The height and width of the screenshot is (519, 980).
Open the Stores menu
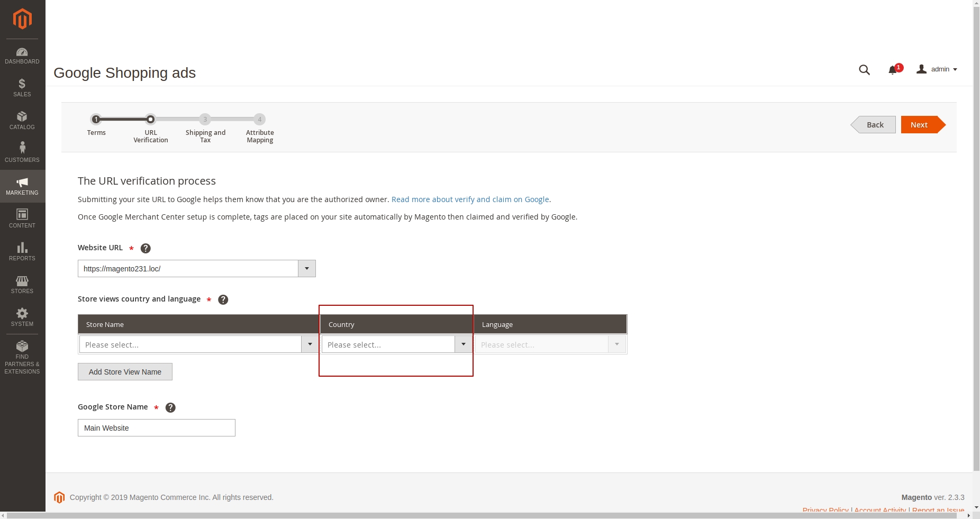pos(22,285)
